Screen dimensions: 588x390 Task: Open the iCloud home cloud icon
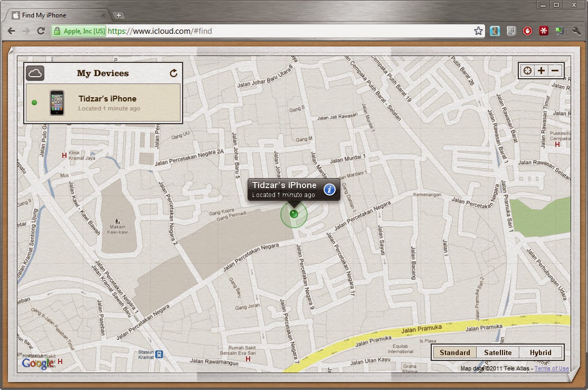pyautogui.click(x=35, y=73)
